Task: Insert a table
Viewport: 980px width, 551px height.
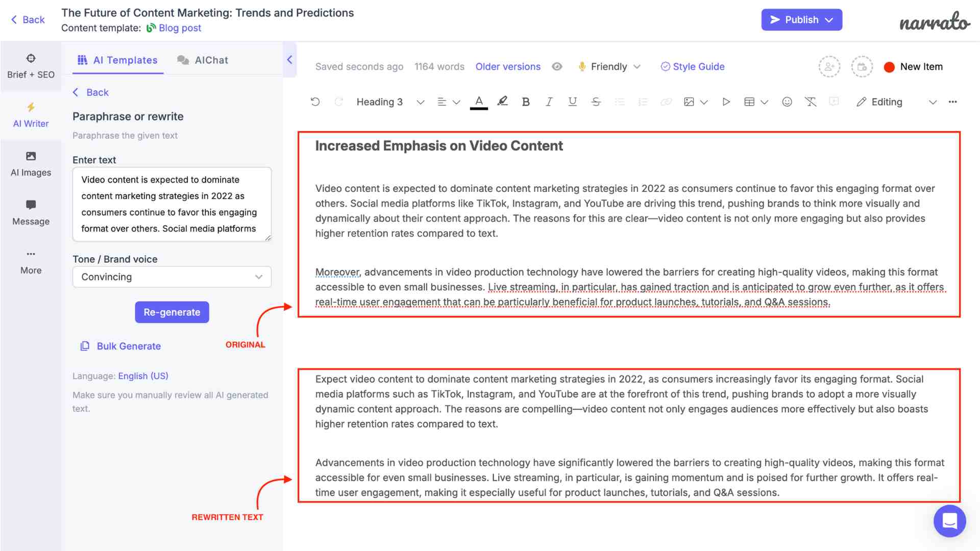Action: pos(749,102)
